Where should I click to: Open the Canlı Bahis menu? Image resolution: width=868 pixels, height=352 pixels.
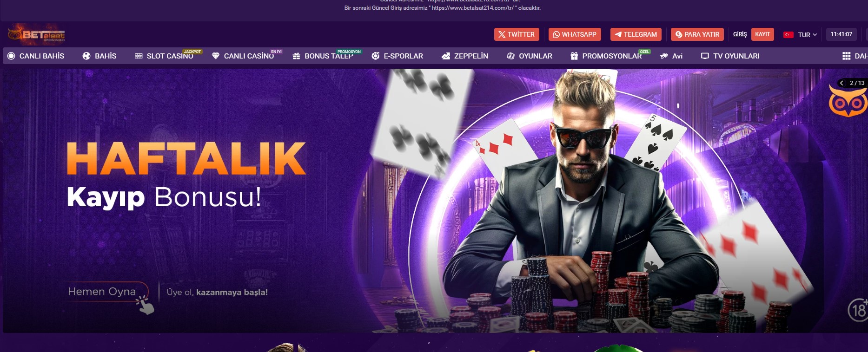[x=36, y=56]
